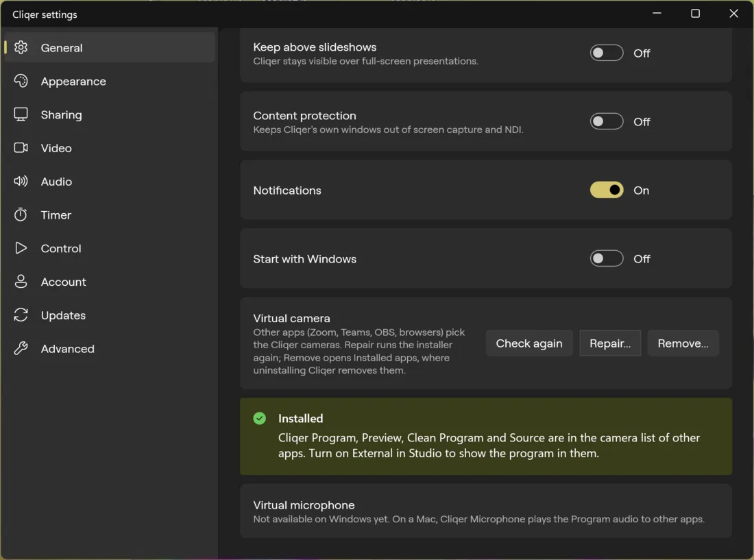
Task: Click the Virtual microphone heading
Action: pyautogui.click(x=304, y=504)
